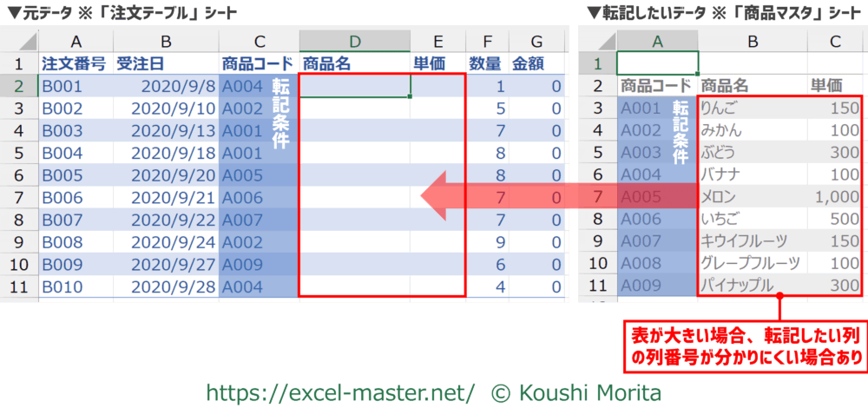Click the active empty cell D2 under 商品名
The width and height of the screenshot is (868, 408).
coord(354,86)
